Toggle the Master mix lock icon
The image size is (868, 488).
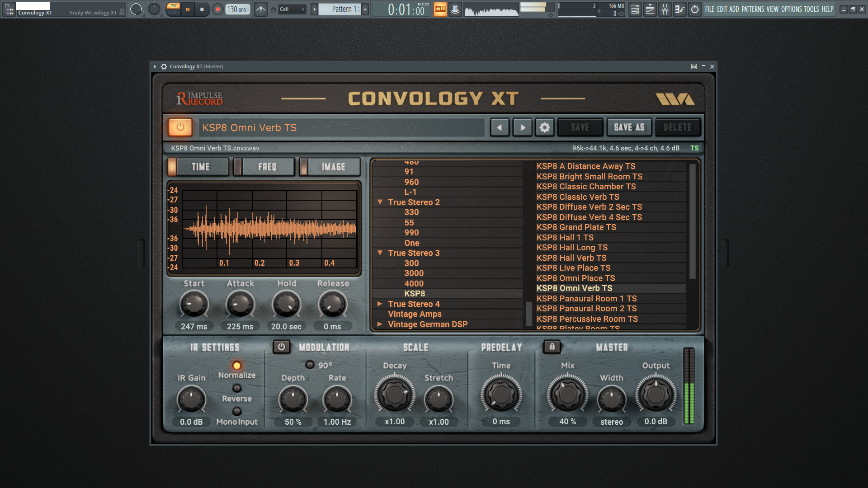tap(552, 347)
